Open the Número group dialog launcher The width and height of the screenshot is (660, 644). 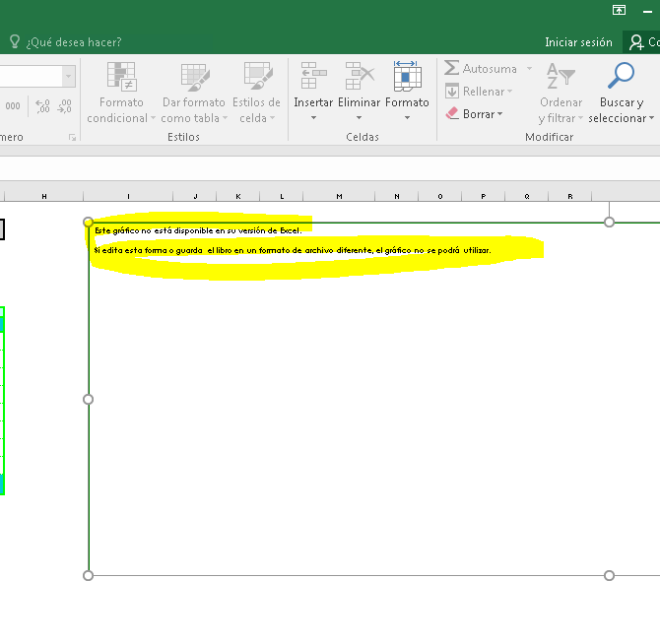pos(72,137)
